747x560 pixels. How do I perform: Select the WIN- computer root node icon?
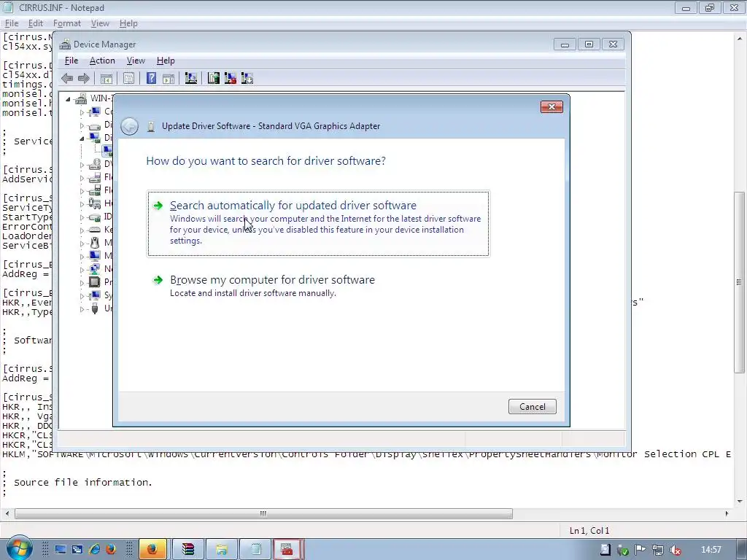[82, 98]
